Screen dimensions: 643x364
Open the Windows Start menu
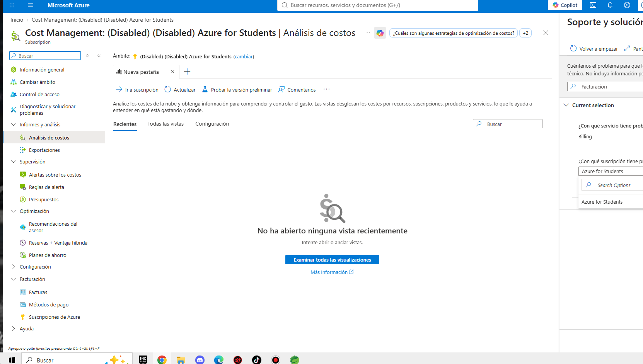point(12,360)
